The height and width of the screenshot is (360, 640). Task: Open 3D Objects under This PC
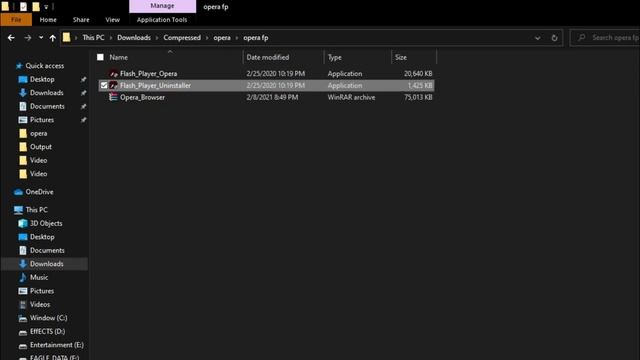[x=46, y=223]
